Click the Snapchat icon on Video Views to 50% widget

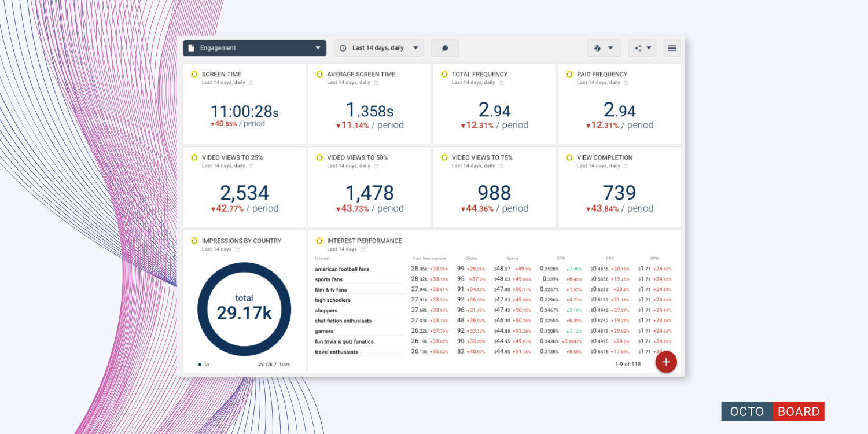(x=319, y=157)
